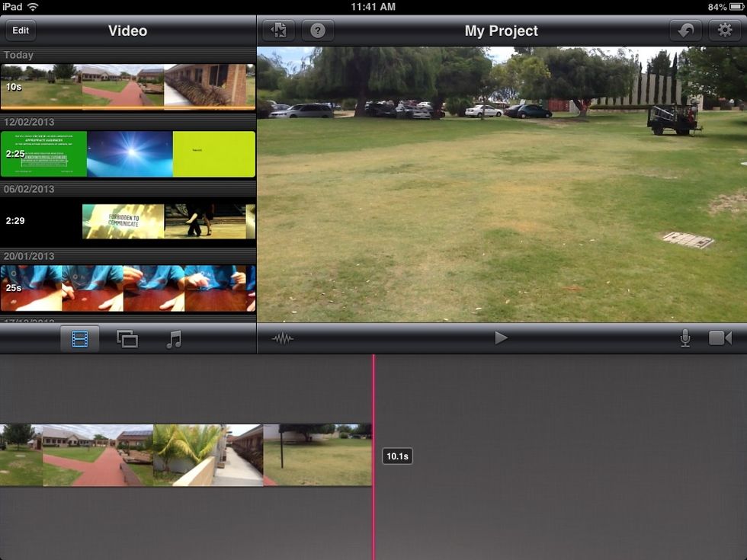This screenshot has height=560, width=747.
Task: Select the 10s clip from Today
Action: pos(128,87)
